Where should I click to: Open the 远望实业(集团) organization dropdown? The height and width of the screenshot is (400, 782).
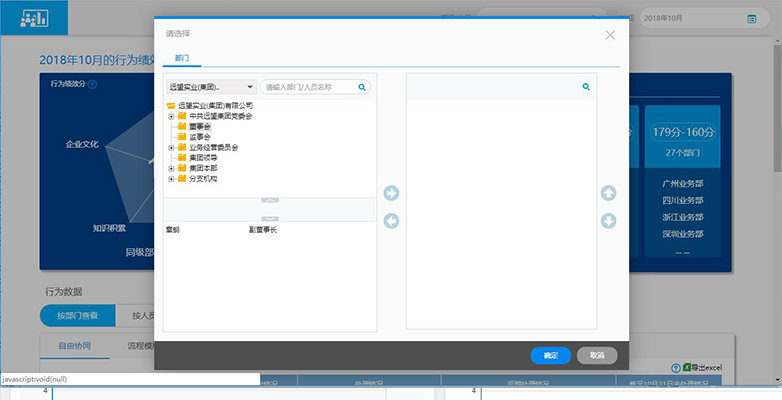click(x=211, y=87)
